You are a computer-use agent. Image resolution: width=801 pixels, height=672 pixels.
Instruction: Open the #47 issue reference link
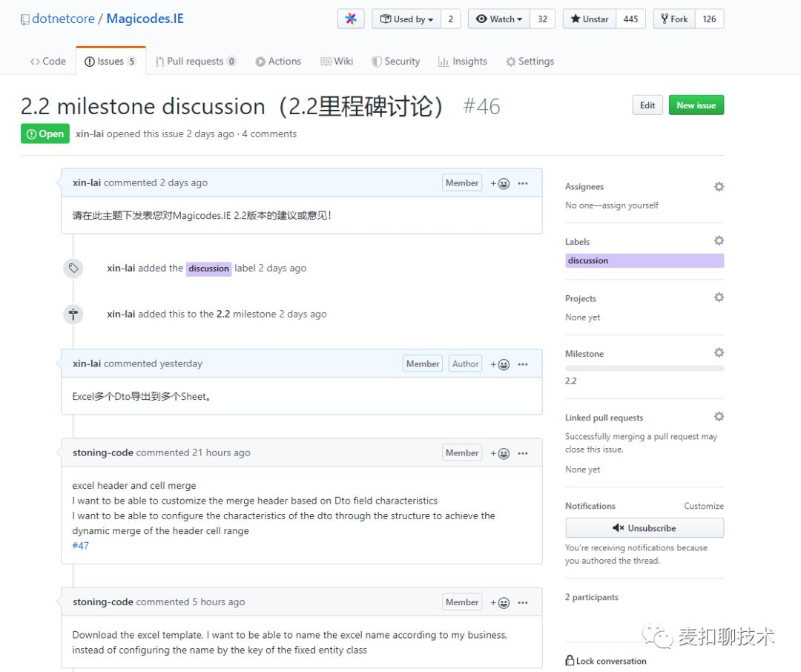click(80, 546)
